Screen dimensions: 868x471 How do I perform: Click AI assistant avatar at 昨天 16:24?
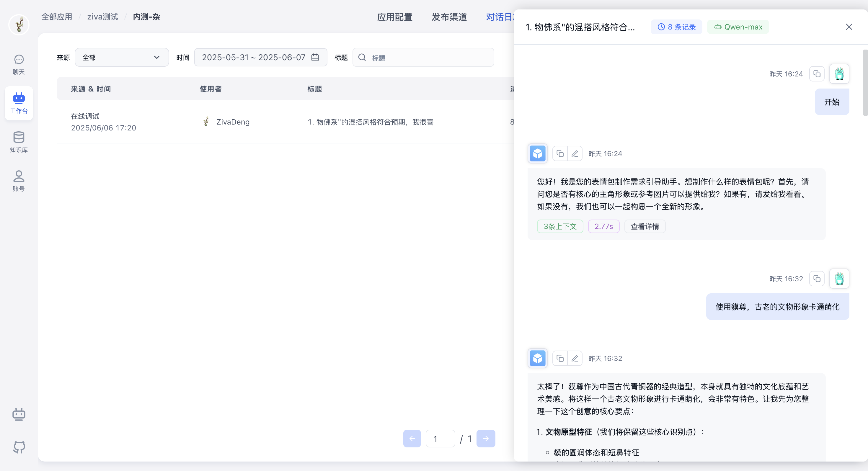coord(537,154)
